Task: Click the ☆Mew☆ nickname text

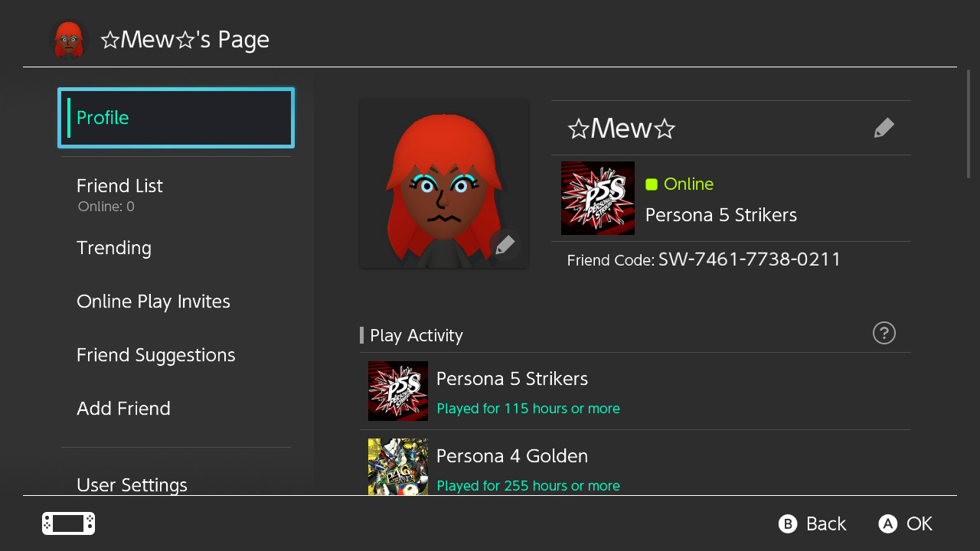Action: [x=621, y=128]
